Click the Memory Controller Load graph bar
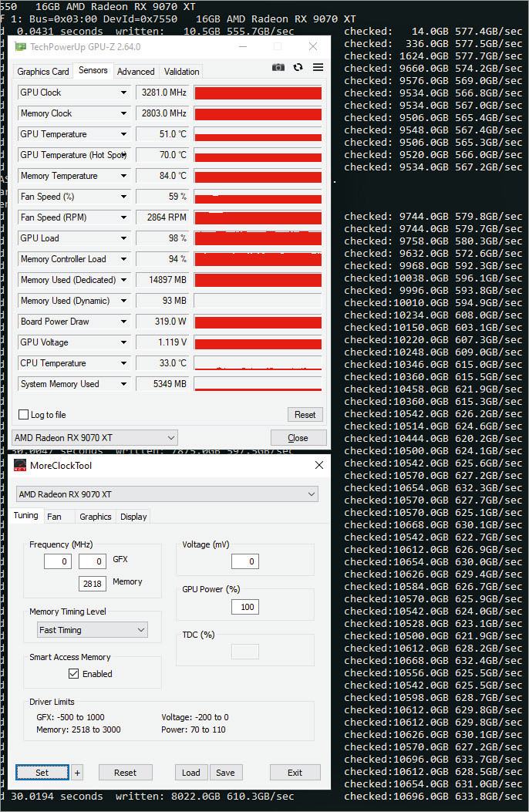This screenshot has width=529, height=812. 258,259
